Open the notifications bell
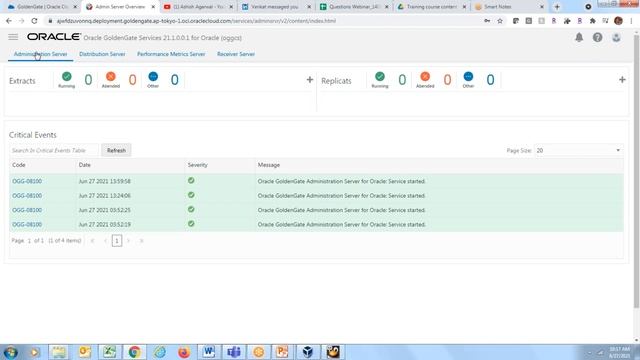The image size is (640, 360). 579,38
